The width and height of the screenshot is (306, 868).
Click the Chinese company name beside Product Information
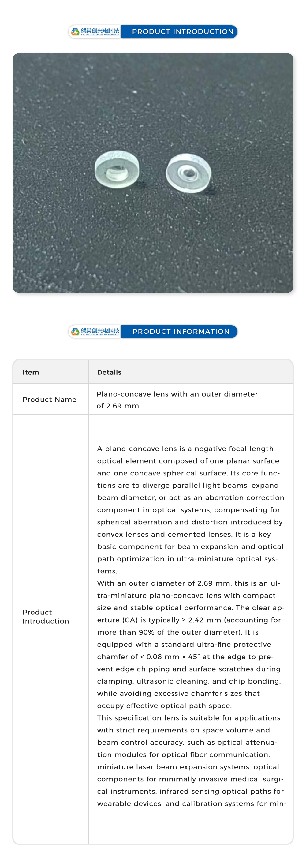[100, 330]
